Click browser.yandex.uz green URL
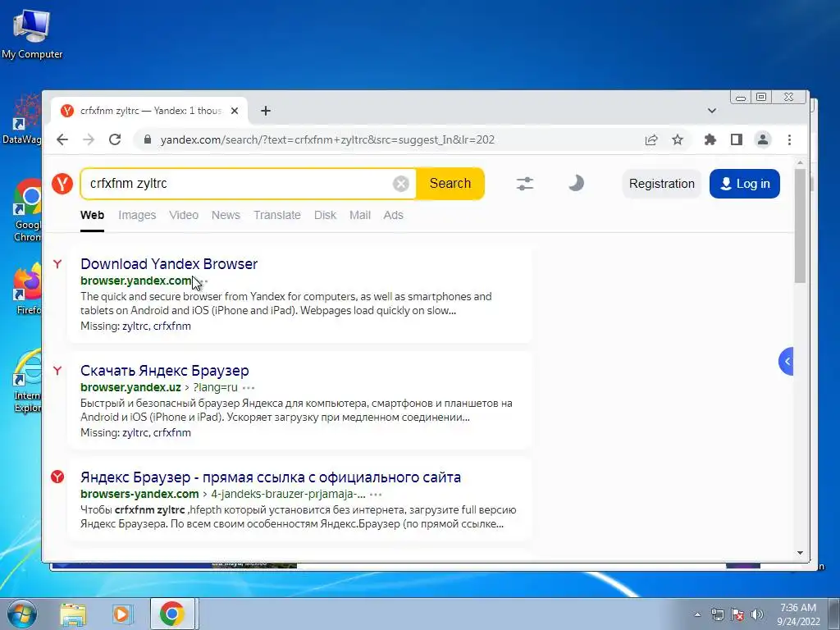 pos(130,387)
